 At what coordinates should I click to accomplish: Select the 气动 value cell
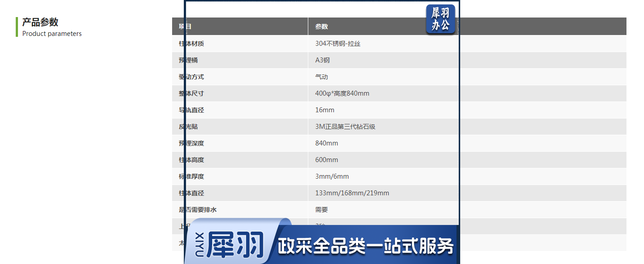(322, 77)
